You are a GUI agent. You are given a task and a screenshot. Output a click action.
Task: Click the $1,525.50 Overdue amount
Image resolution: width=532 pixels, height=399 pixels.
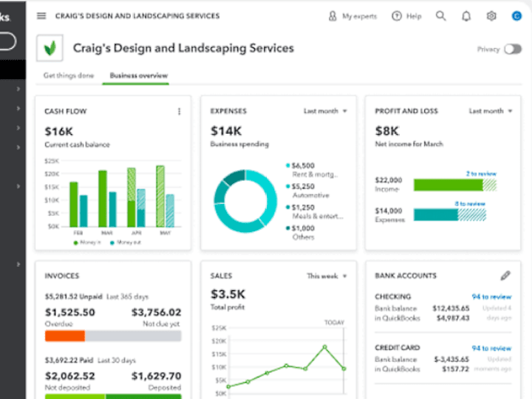pyautogui.click(x=70, y=312)
